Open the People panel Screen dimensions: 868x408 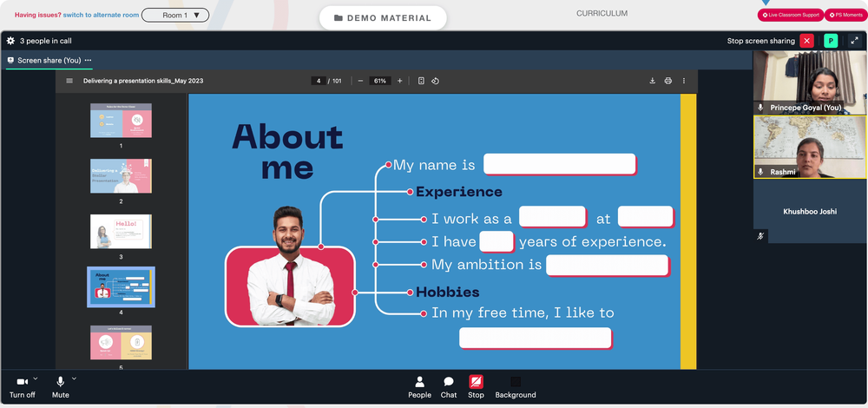(419, 387)
